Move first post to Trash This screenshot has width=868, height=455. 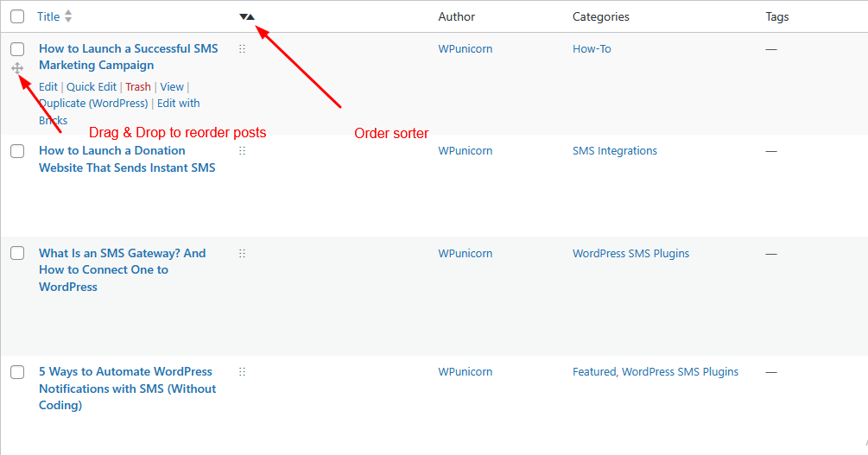pos(138,86)
